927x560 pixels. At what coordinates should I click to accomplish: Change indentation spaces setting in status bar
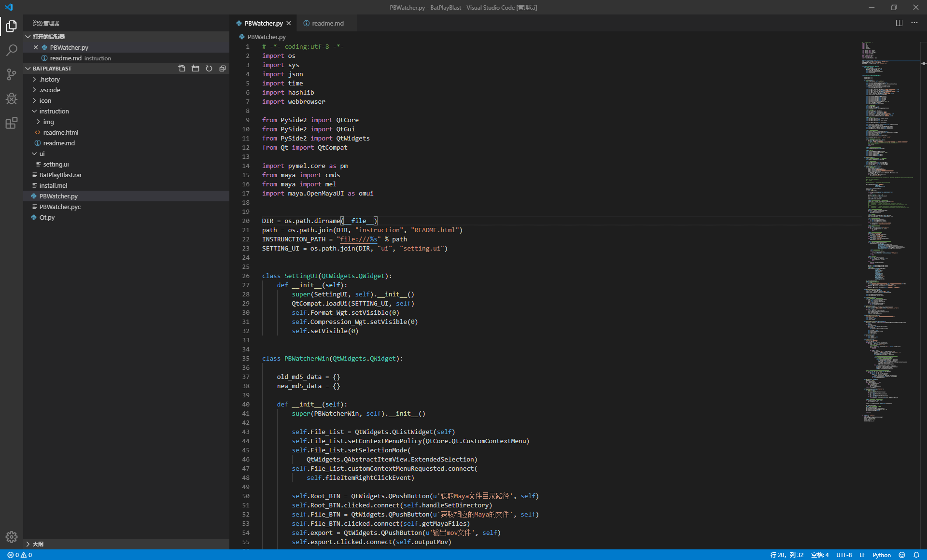(820, 555)
